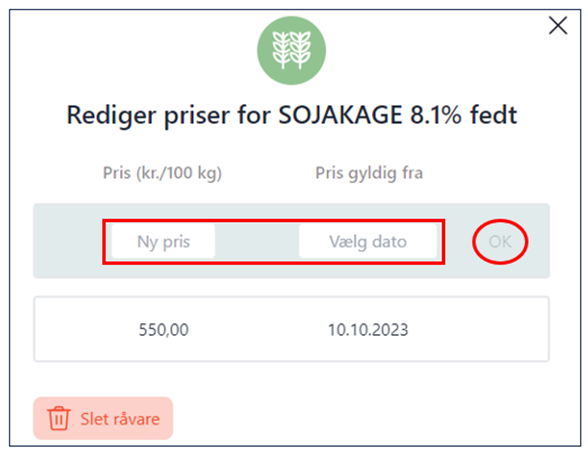Click the X icon in dialog corner
This screenshot has width=588, height=459.
558,26
